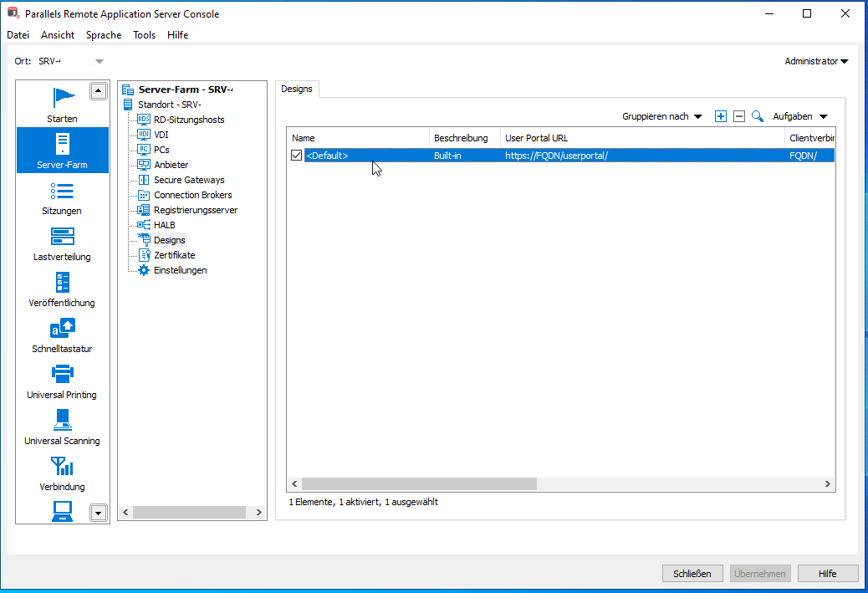The image size is (868, 593).
Task: Select the <Default> design row name
Action: click(327, 156)
